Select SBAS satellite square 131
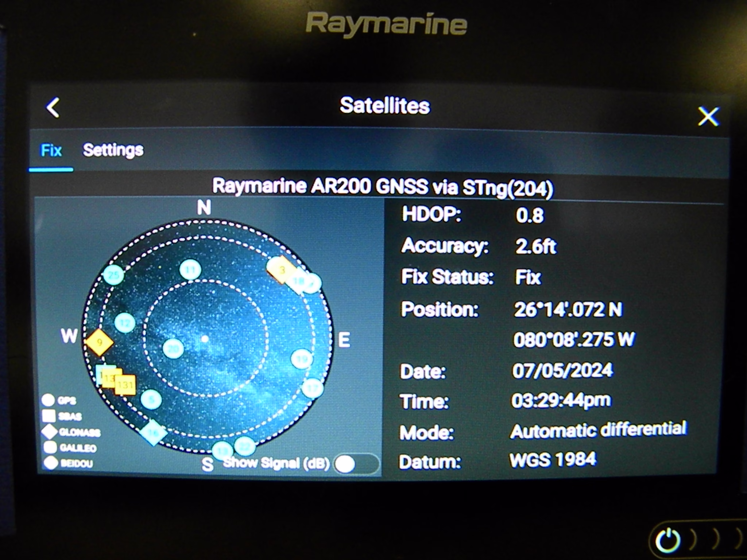This screenshot has width=747, height=560. pos(125,385)
